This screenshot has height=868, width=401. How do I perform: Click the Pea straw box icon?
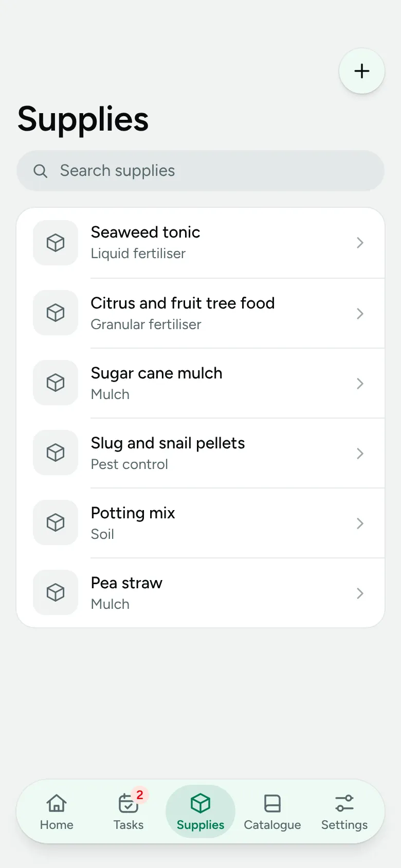[56, 592]
